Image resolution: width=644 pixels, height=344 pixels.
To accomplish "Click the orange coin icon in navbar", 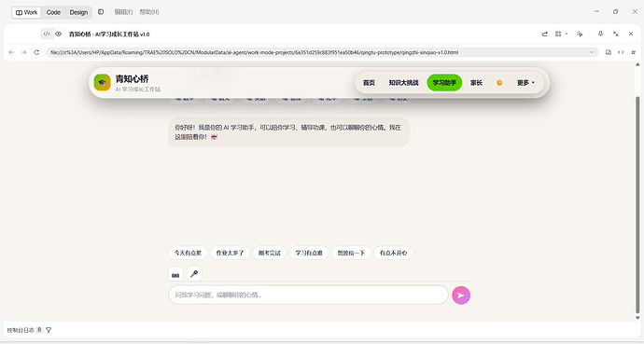I will point(499,82).
